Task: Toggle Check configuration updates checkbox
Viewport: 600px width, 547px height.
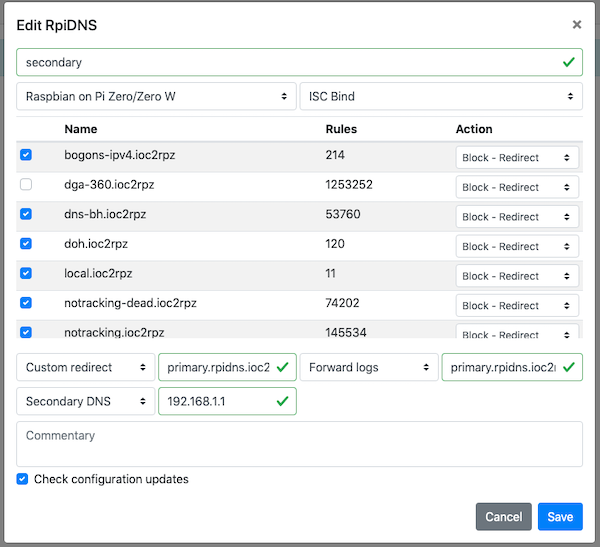Action: pos(22,479)
